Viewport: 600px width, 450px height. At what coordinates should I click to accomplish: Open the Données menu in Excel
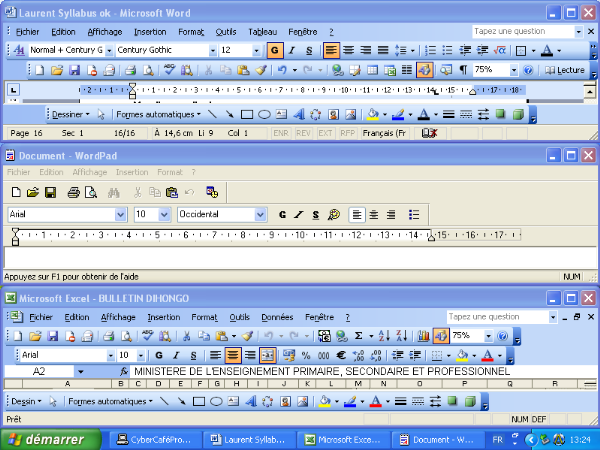click(277, 317)
